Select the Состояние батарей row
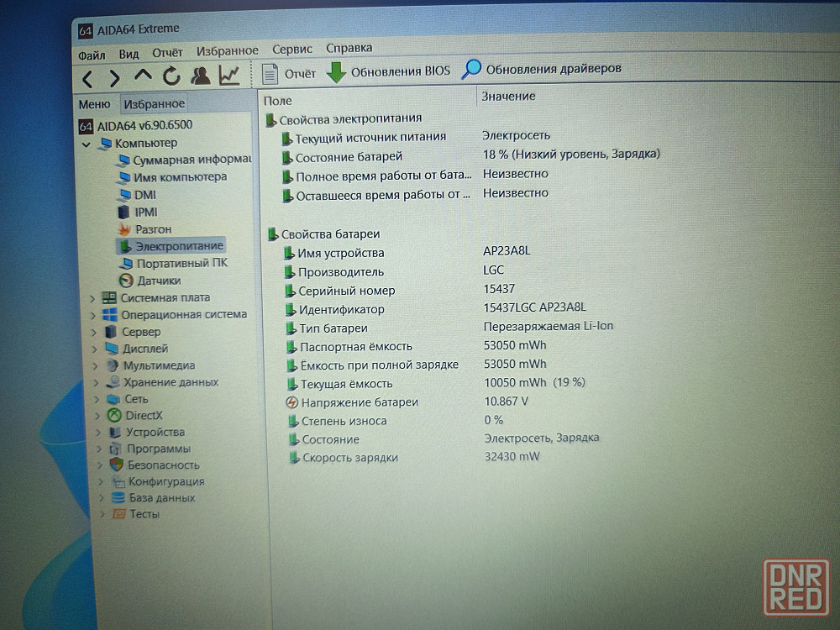The height and width of the screenshot is (630, 840). point(343,157)
